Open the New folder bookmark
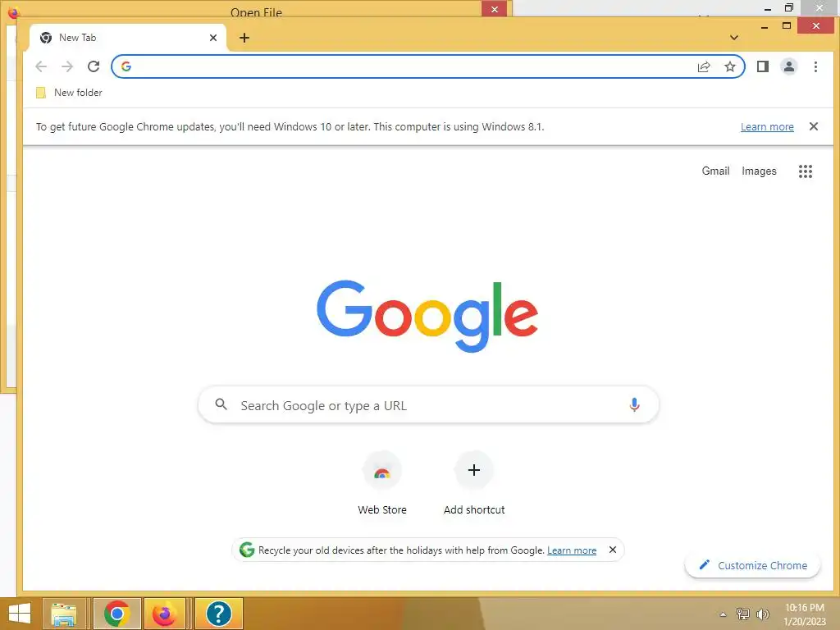Viewport: 840px width, 630px height. click(x=69, y=93)
